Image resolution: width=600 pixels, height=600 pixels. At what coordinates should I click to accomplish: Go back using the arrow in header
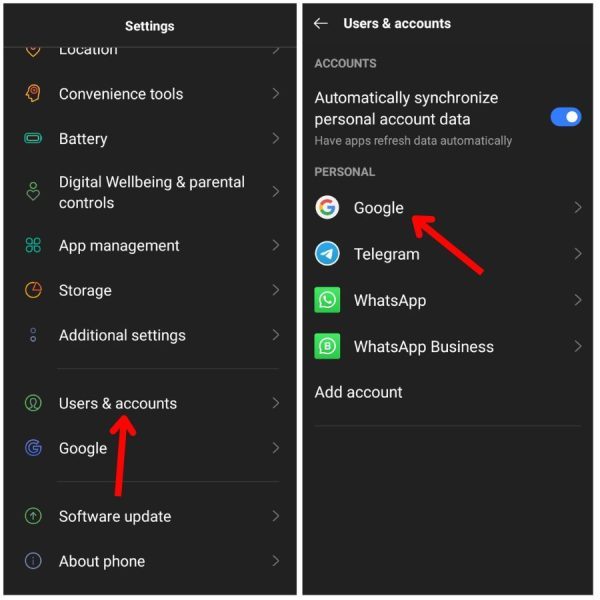pos(321,24)
